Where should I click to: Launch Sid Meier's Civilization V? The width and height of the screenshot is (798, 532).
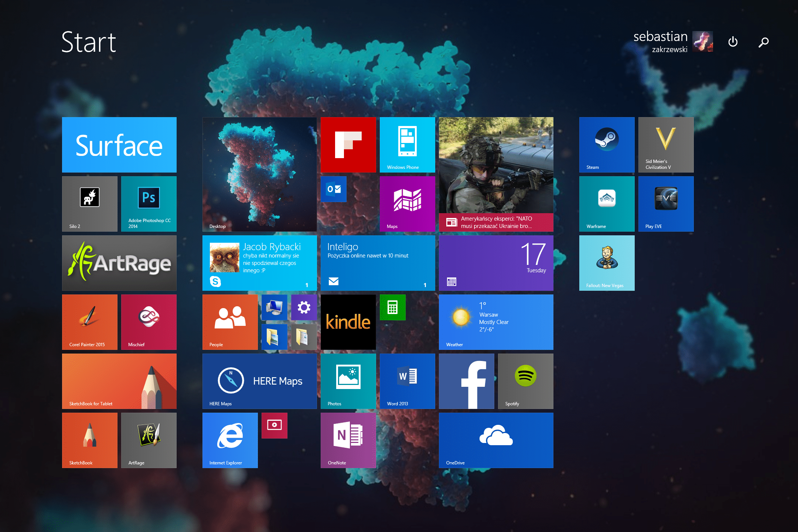666,145
